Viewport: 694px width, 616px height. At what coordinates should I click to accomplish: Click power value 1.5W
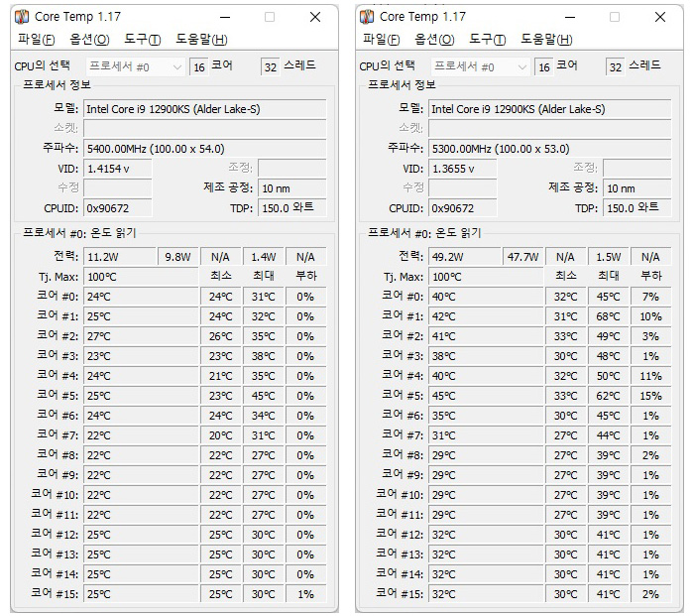(x=608, y=257)
